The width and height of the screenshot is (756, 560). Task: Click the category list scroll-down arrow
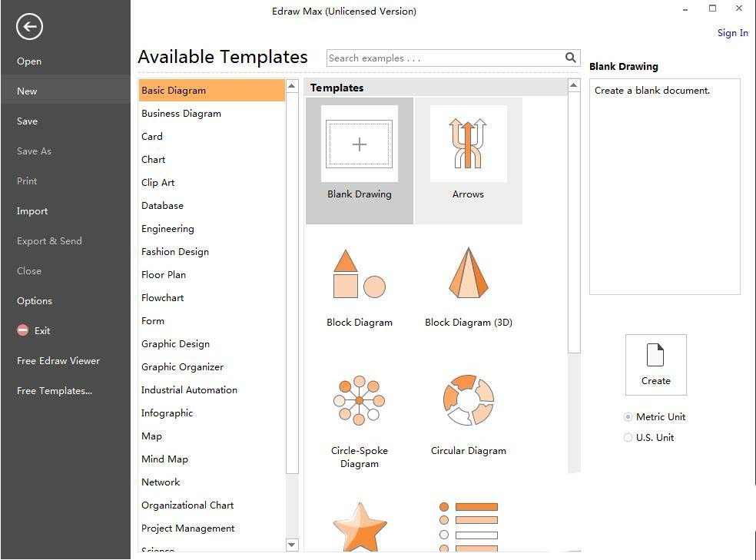point(292,545)
